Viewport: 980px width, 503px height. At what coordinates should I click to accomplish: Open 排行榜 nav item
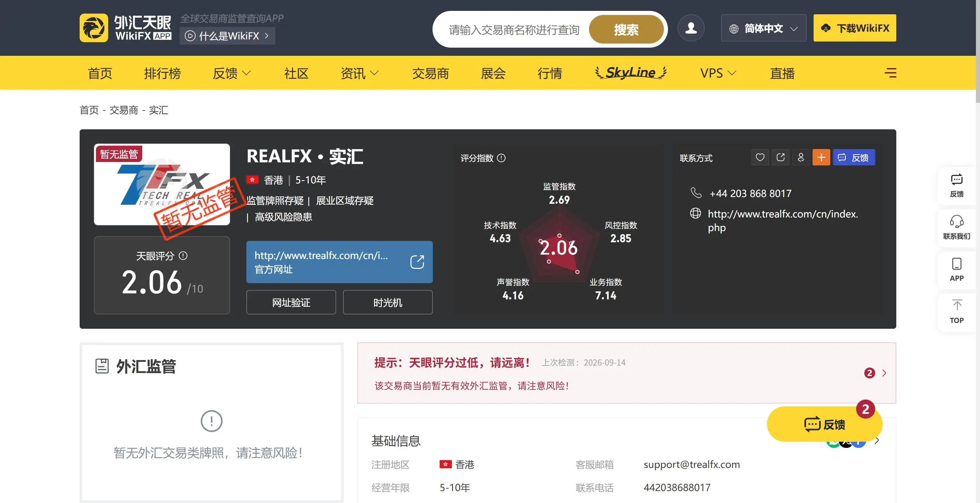click(162, 73)
